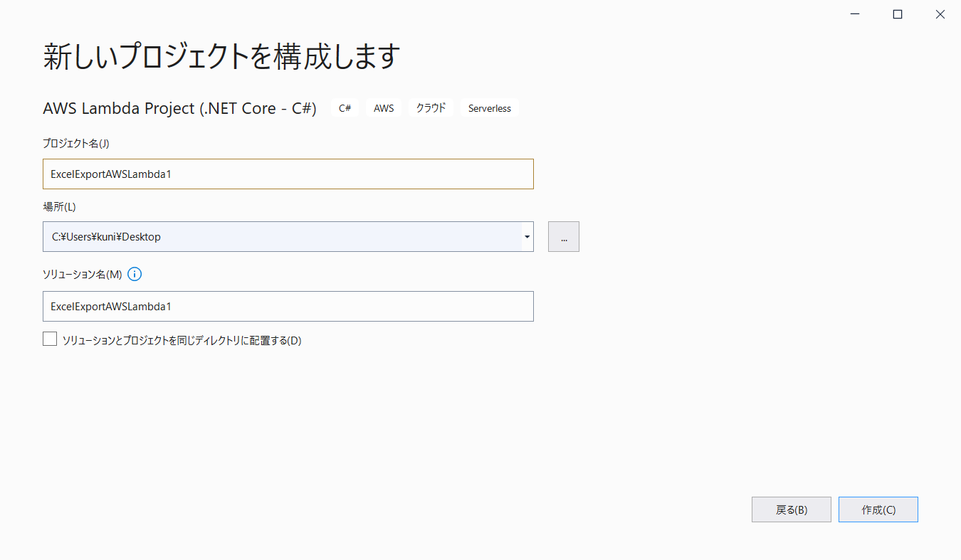961x560 pixels.
Task: Click the browse location button
Action: tap(564, 236)
